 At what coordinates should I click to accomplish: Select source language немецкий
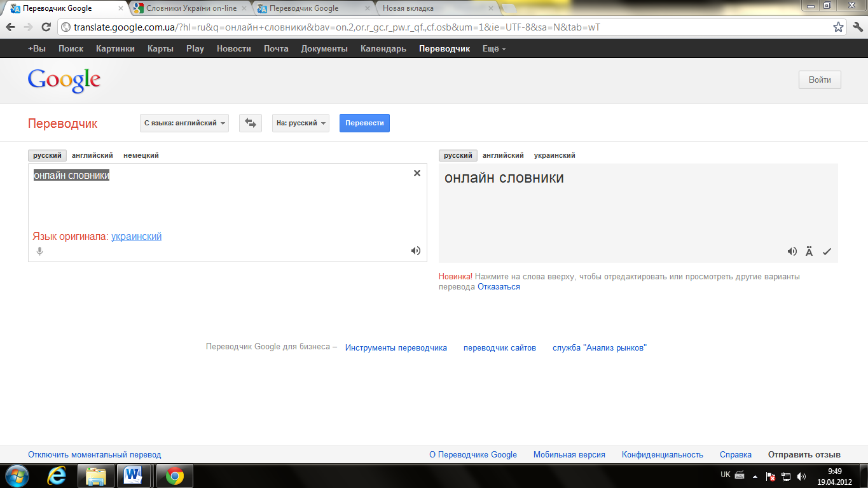tap(141, 155)
